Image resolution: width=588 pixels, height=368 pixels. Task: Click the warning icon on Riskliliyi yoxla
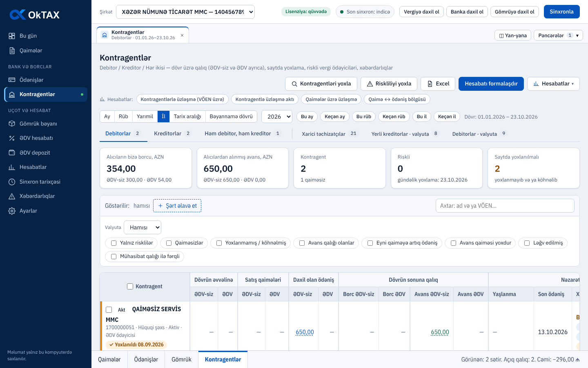[370, 84]
